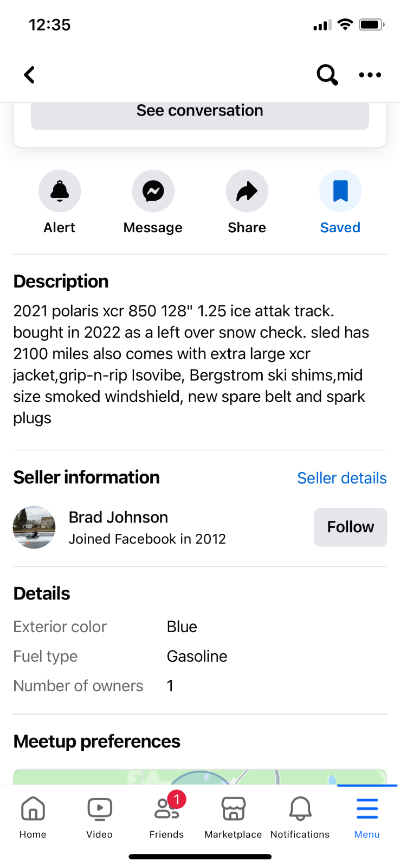Follow Brad Johnson
Image resolution: width=400 pixels, height=868 pixels.
[x=351, y=527]
